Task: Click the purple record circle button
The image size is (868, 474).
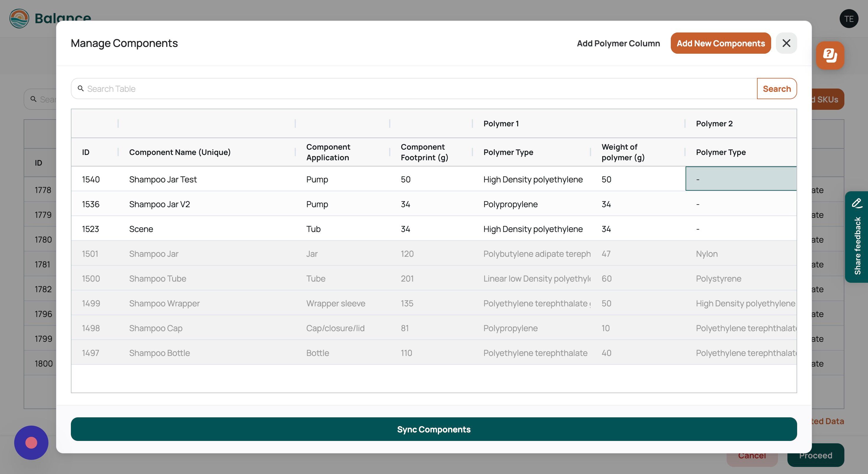Action: coord(31,442)
